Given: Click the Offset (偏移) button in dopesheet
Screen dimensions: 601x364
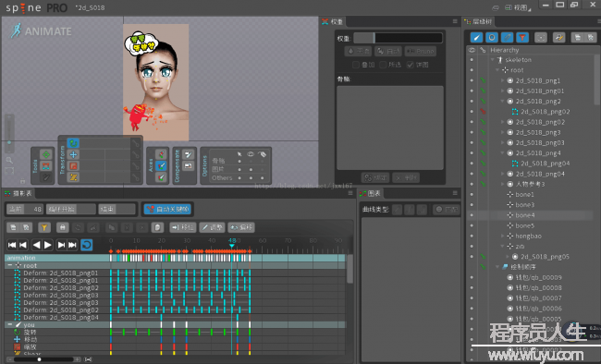Looking at the screenshot, I should [241, 227].
